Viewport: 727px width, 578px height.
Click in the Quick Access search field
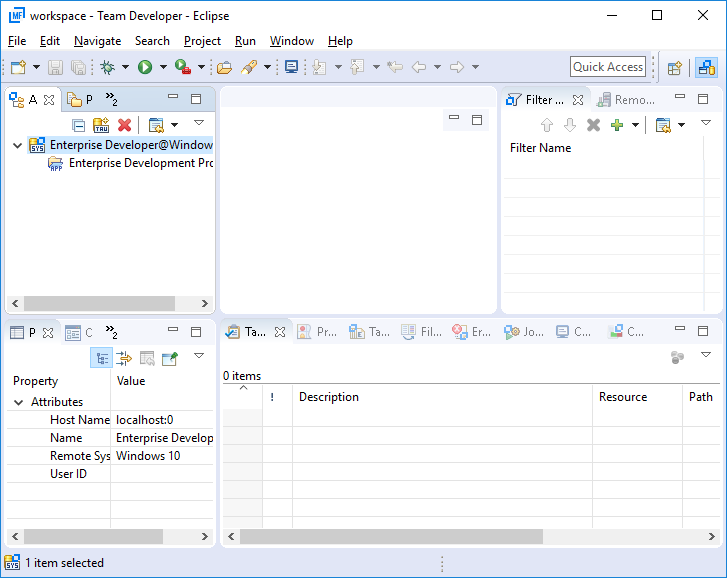coord(608,67)
